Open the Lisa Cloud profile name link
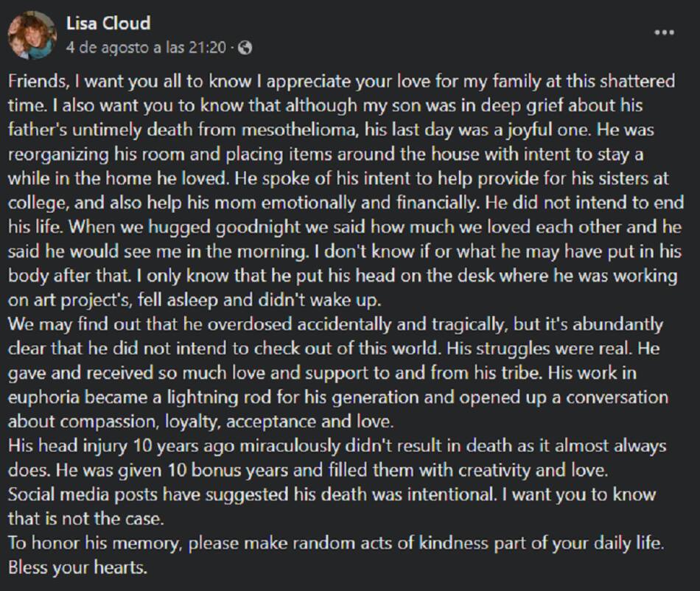This screenshot has width=700, height=591. (108, 23)
